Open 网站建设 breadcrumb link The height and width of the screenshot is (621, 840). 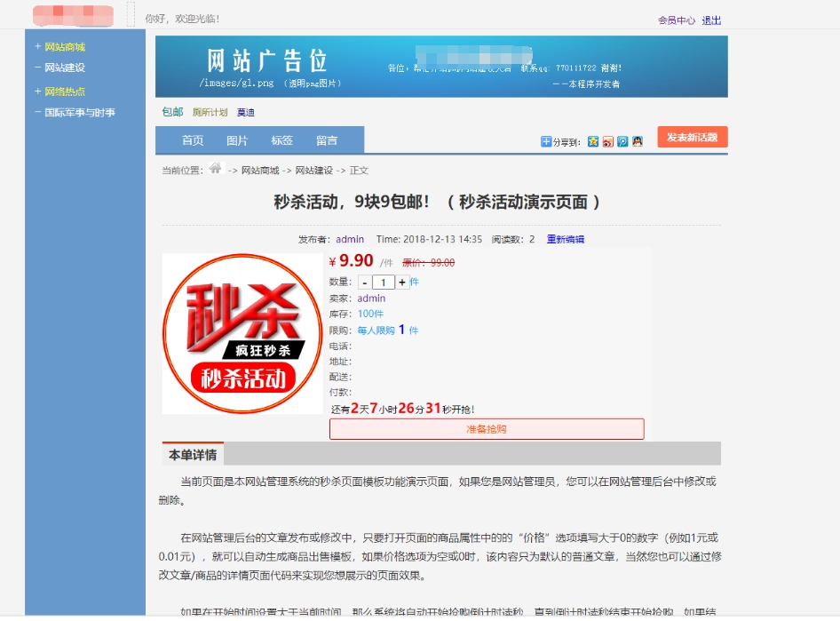[314, 171]
